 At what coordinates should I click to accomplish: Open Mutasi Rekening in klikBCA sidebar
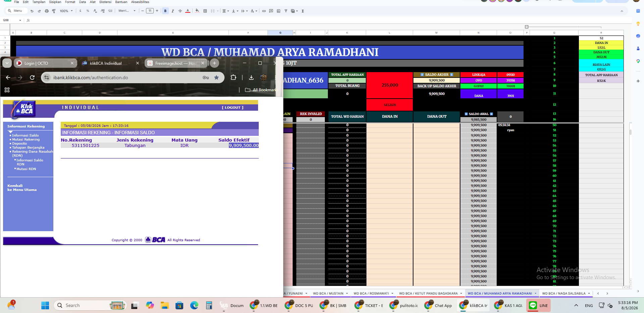click(x=26, y=140)
